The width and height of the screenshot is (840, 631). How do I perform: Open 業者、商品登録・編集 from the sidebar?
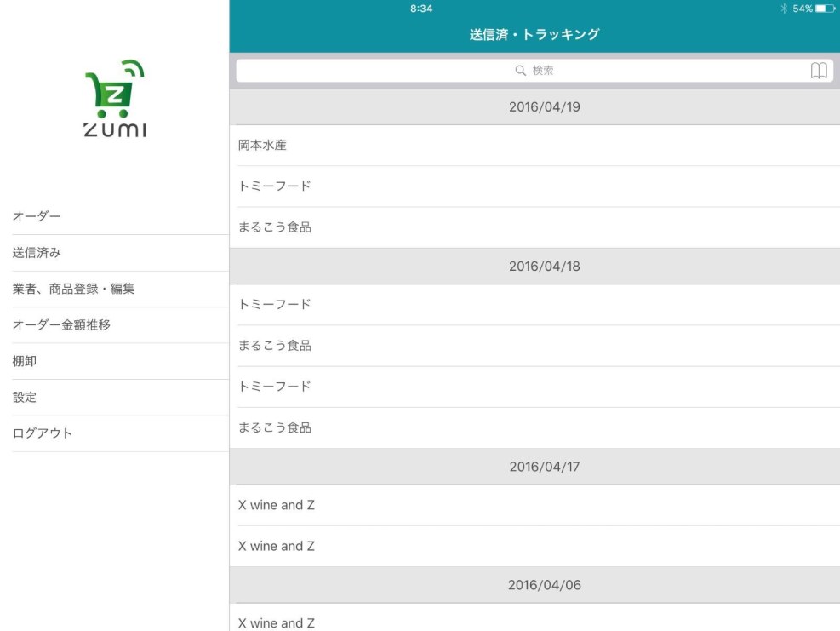click(73, 289)
